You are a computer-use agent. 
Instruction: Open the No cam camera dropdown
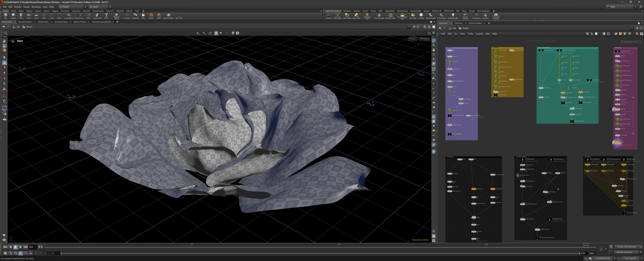coord(424,39)
